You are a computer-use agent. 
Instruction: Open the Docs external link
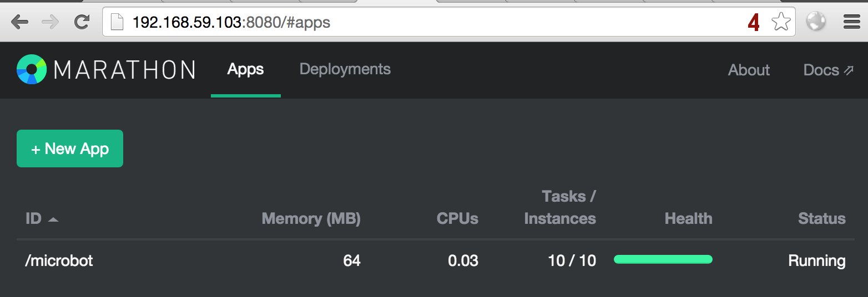click(828, 70)
